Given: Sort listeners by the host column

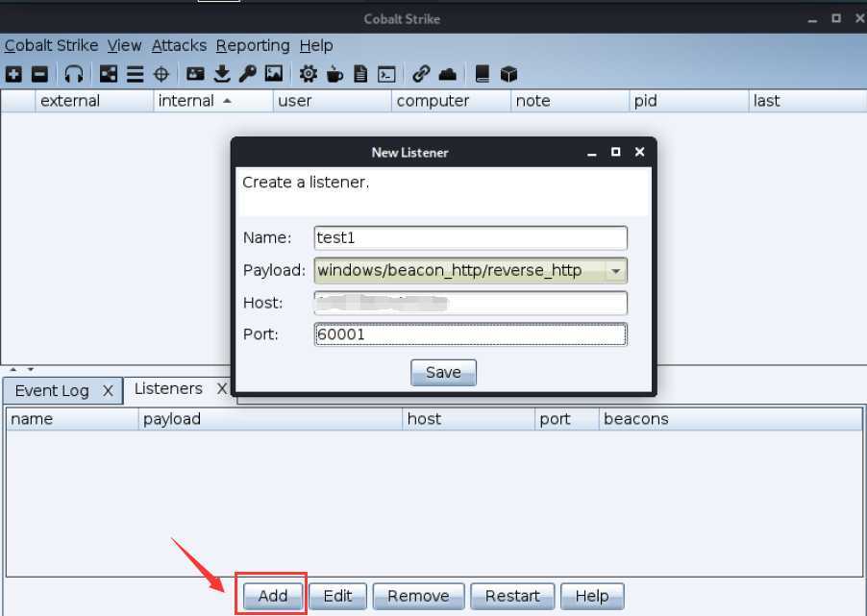Looking at the screenshot, I should (x=469, y=419).
